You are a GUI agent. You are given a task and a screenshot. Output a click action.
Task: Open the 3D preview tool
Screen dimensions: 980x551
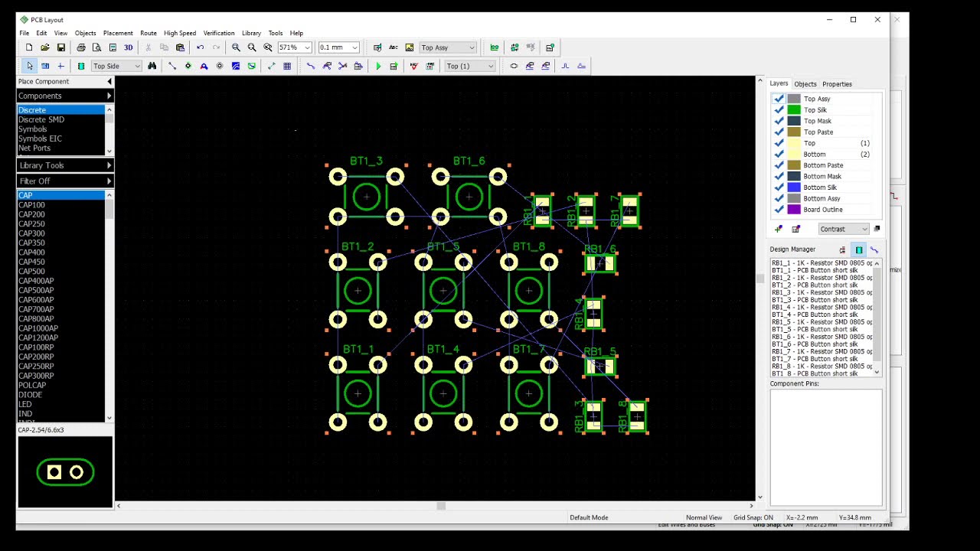tap(129, 47)
